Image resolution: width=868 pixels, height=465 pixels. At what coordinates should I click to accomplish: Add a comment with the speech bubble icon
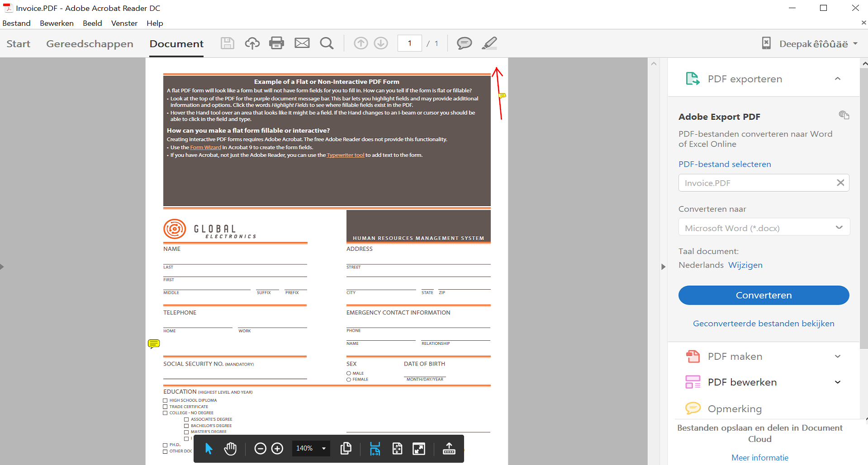pos(464,43)
